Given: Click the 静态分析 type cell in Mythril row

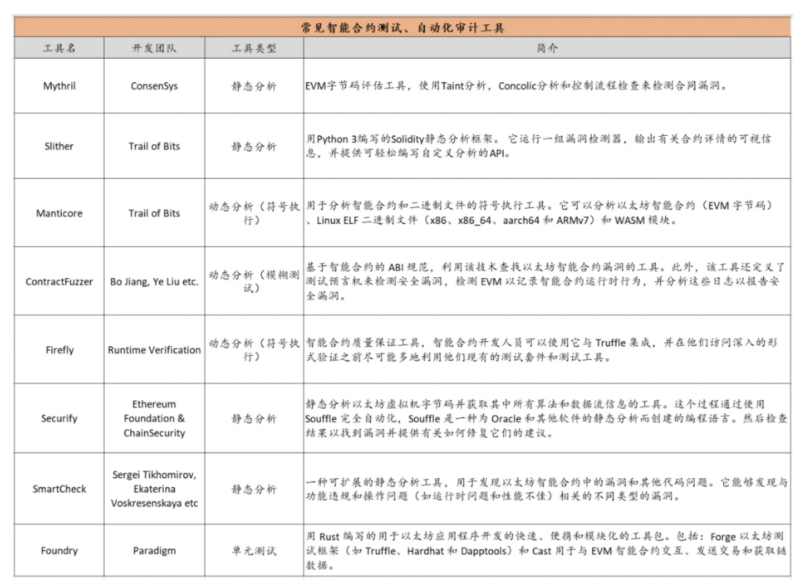Looking at the screenshot, I should click(x=254, y=86).
